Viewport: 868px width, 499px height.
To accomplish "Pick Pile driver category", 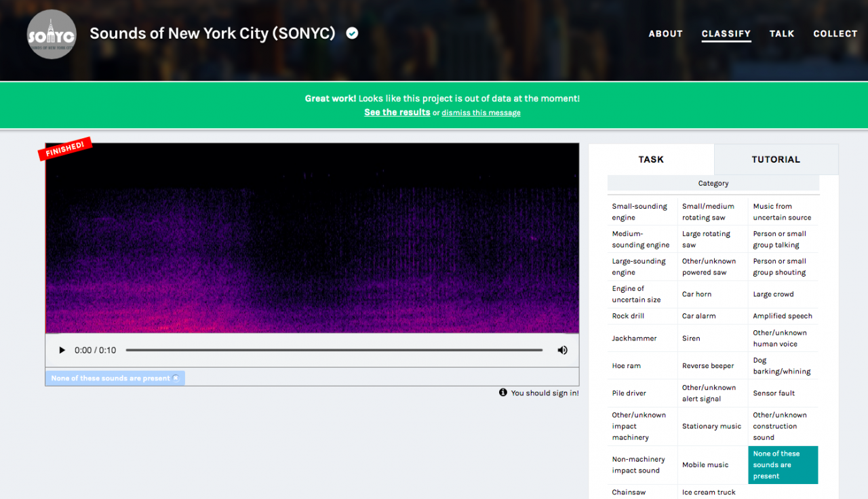I will click(642, 393).
